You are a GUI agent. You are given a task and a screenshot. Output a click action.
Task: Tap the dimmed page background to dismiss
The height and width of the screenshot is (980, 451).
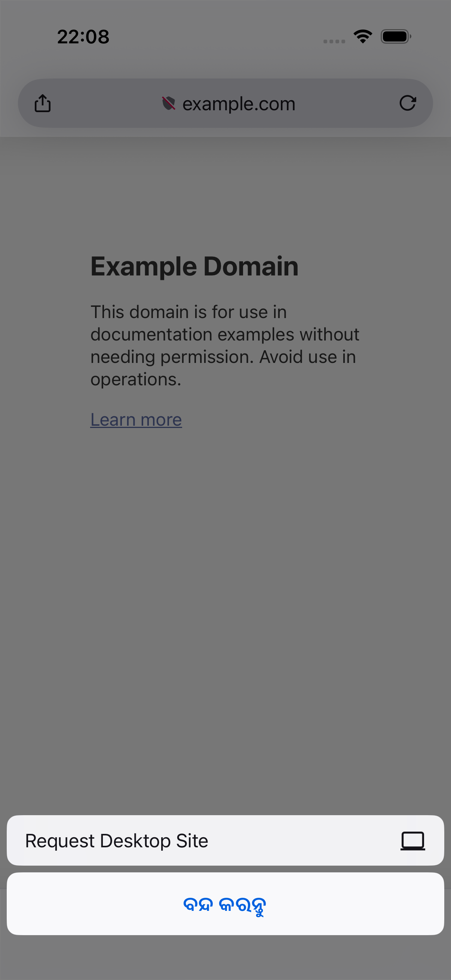point(225,628)
